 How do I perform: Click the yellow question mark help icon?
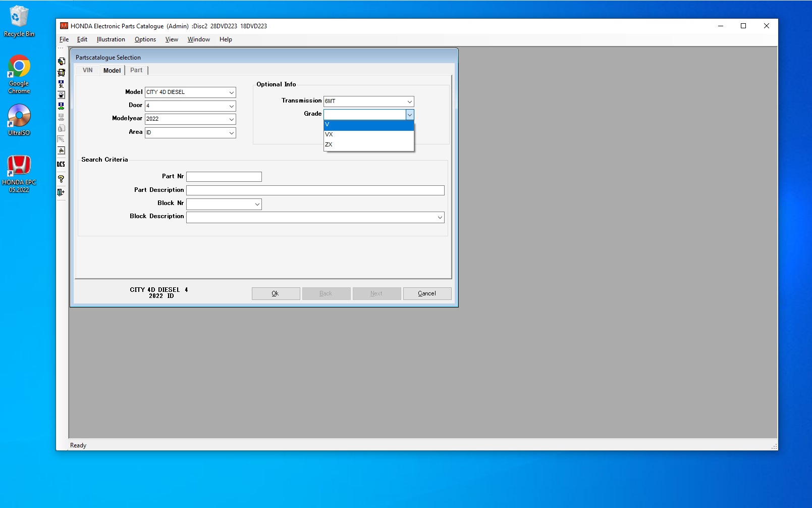61,179
